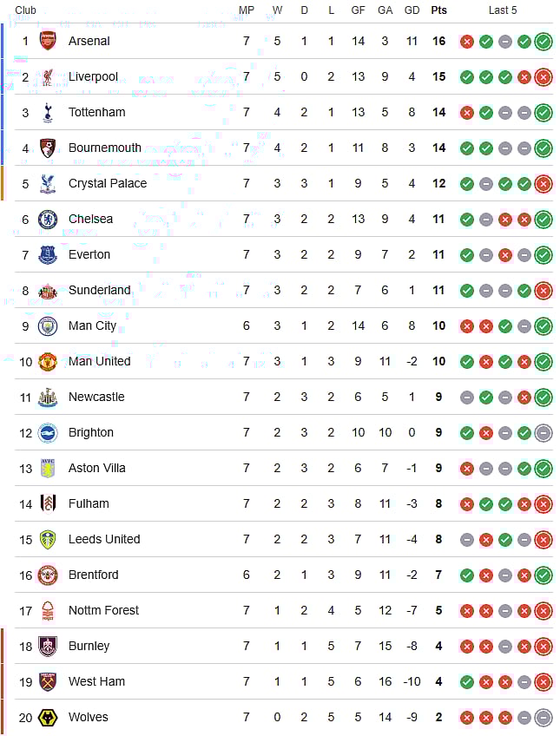Click the Tottenham club crest icon
The image size is (560, 736).
pos(48,112)
